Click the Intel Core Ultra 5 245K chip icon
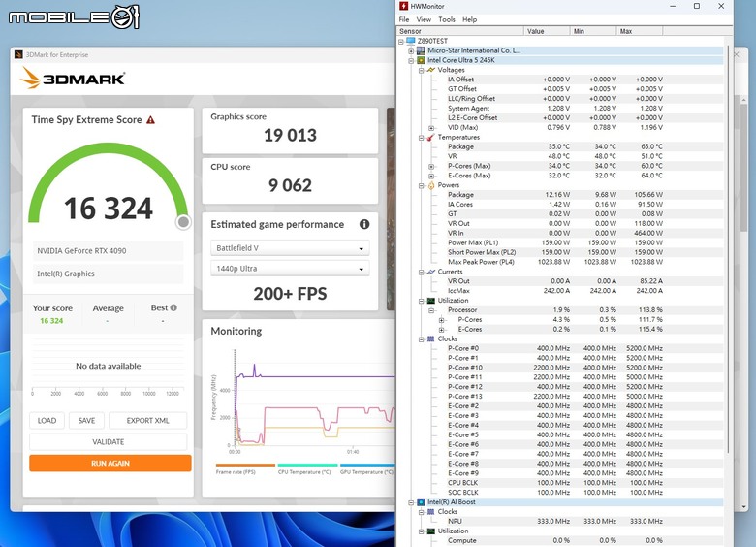756x547 pixels. [421, 60]
